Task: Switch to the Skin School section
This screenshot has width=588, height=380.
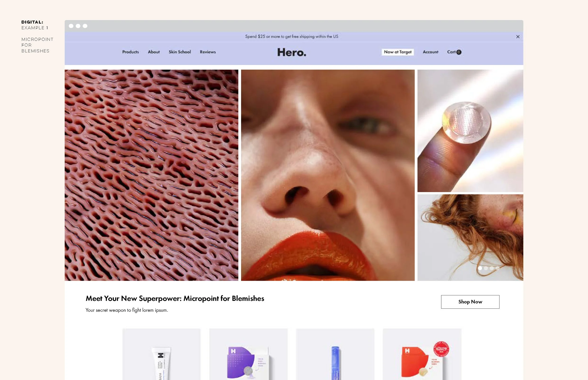Action: [x=180, y=52]
